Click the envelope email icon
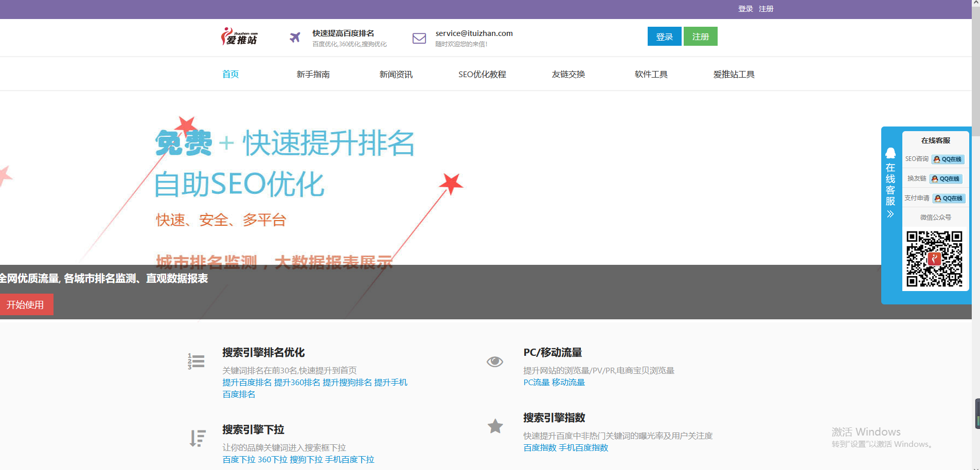This screenshot has height=470, width=980. point(419,38)
